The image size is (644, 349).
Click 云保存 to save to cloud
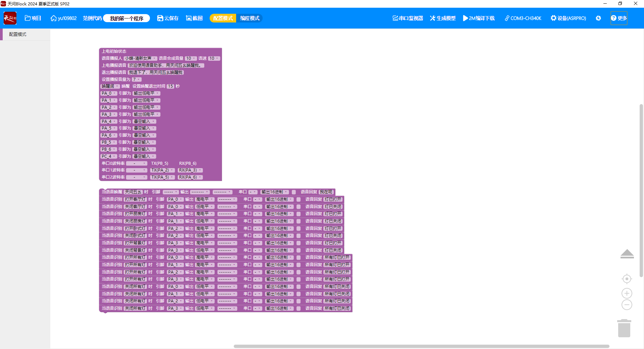168,18
